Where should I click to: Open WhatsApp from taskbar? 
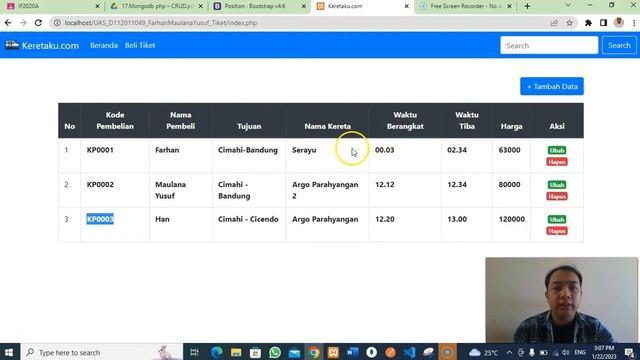[x=275, y=352]
